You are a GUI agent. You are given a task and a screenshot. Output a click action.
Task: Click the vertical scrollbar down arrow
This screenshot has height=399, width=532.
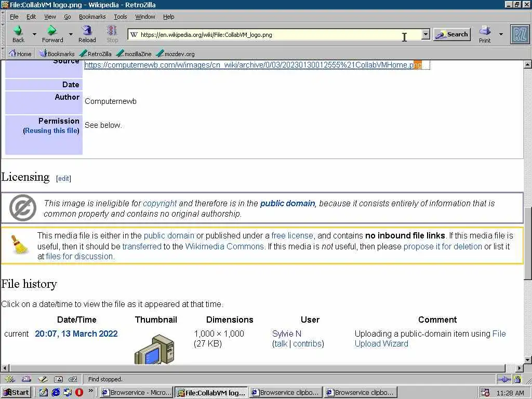click(x=528, y=360)
